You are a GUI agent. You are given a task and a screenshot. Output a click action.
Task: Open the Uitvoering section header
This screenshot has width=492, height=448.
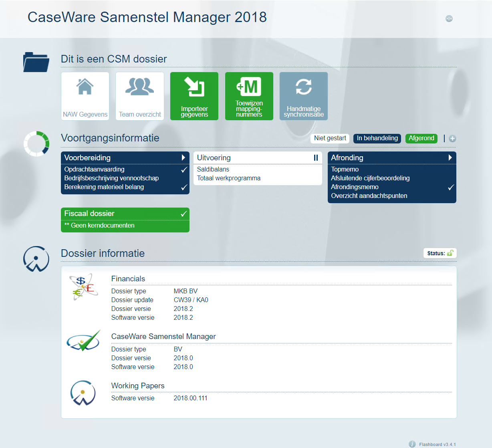[258, 158]
